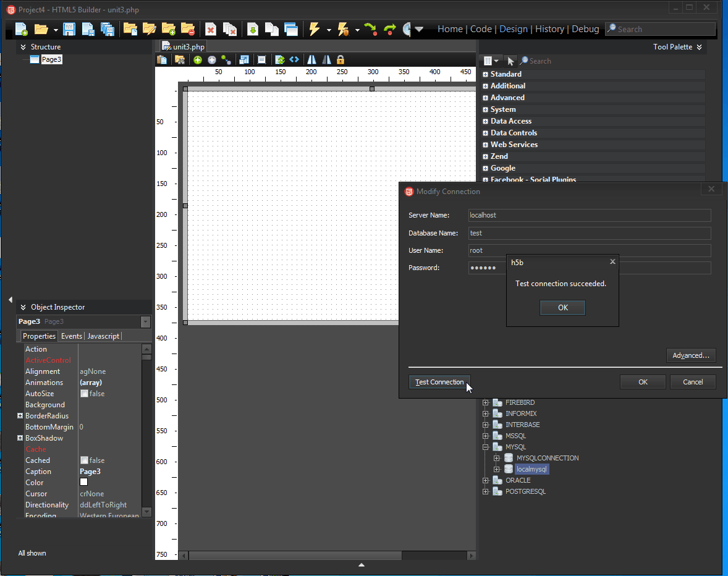Close the h5b message box
This screenshot has height=576, width=728.
[x=612, y=262]
